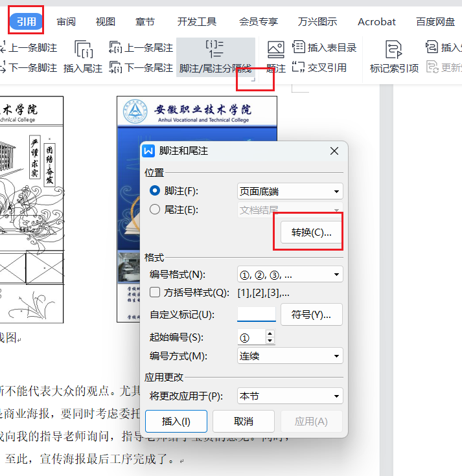Click the Convert (转换) button
This screenshot has height=476, width=462.
pos(311,233)
